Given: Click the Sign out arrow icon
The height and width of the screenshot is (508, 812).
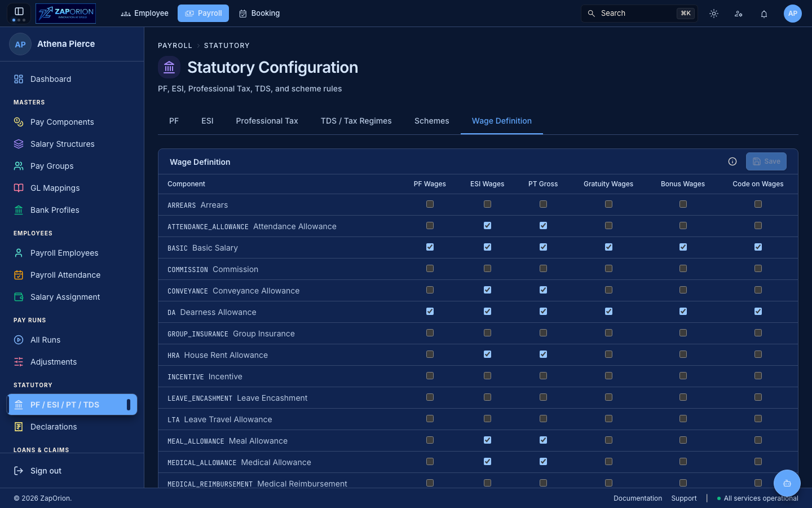Looking at the screenshot, I should point(19,471).
